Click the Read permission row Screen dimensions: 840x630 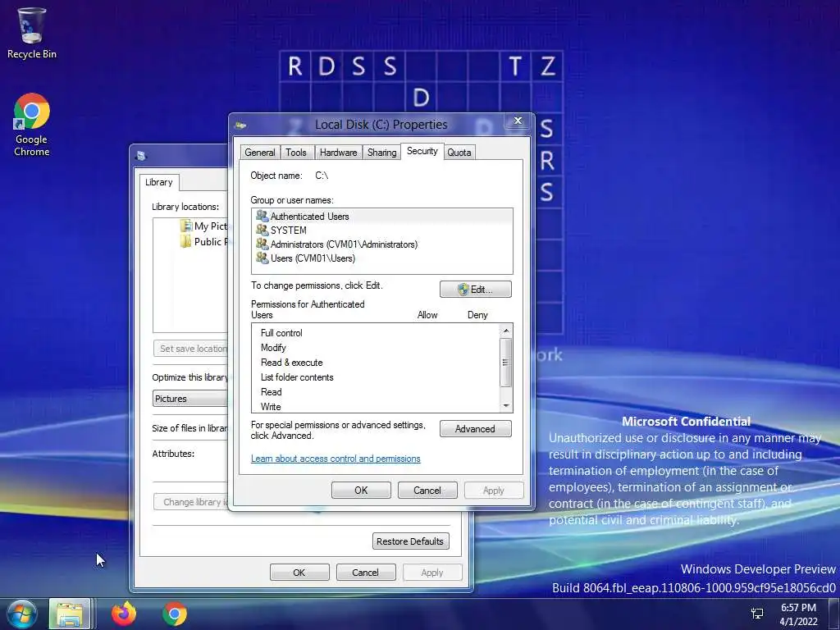tap(376, 391)
